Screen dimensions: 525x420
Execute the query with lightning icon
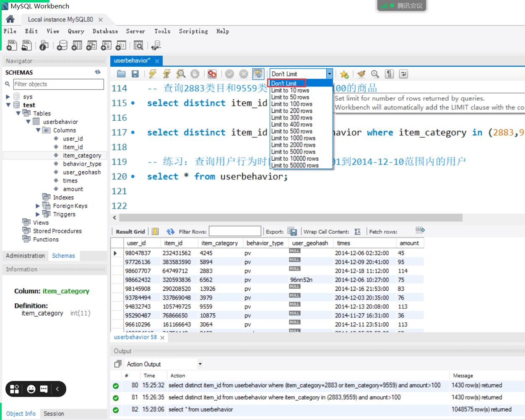pos(153,74)
